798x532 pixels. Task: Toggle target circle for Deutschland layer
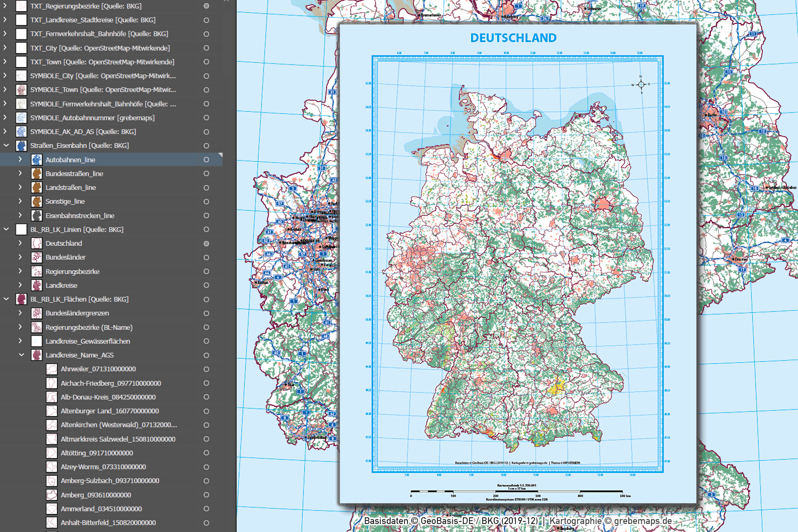(206, 244)
